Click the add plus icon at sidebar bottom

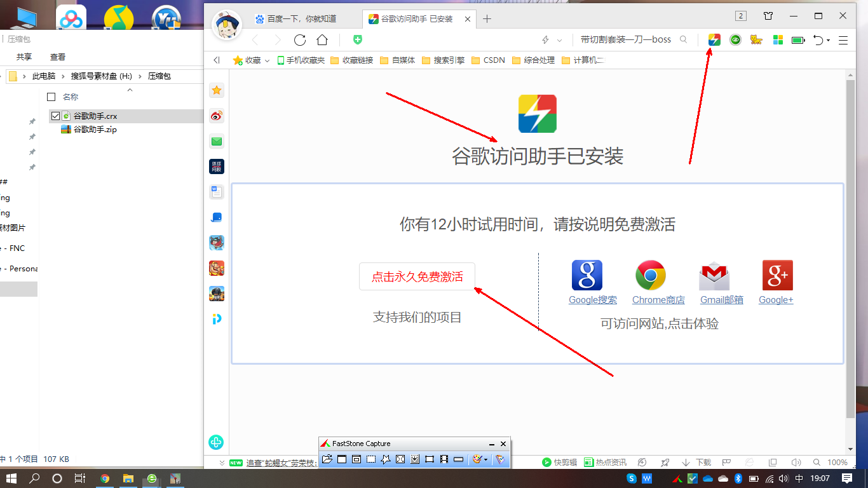tap(217, 442)
